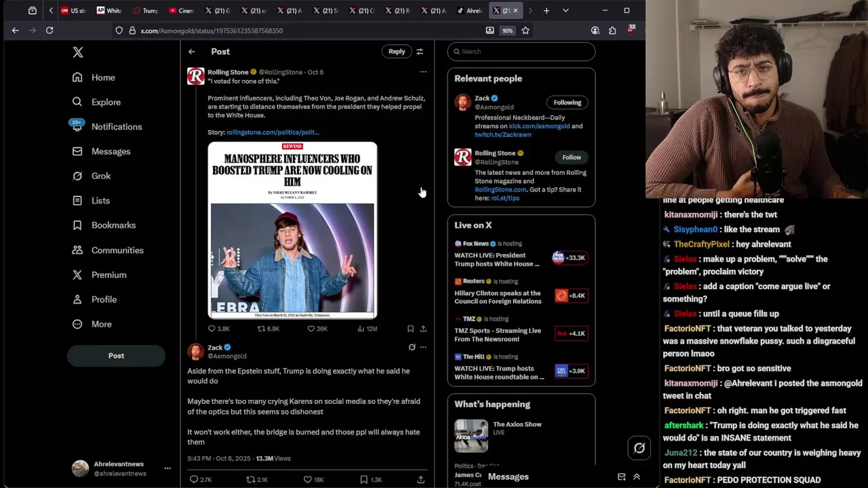868x488 pixels.
Task: Open the RollingStone.com link in the bio
Action: tap(500, 190)
